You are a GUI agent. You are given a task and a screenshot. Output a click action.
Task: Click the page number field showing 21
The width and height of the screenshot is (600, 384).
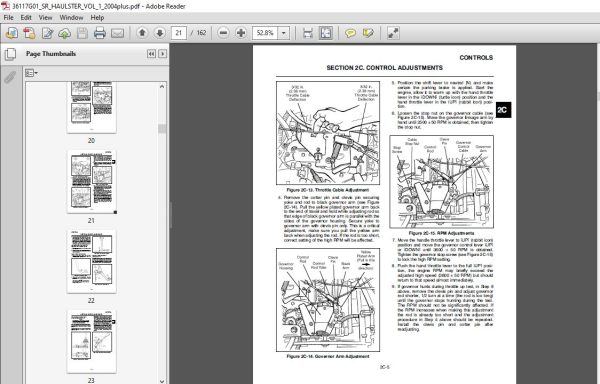point(179,33)
